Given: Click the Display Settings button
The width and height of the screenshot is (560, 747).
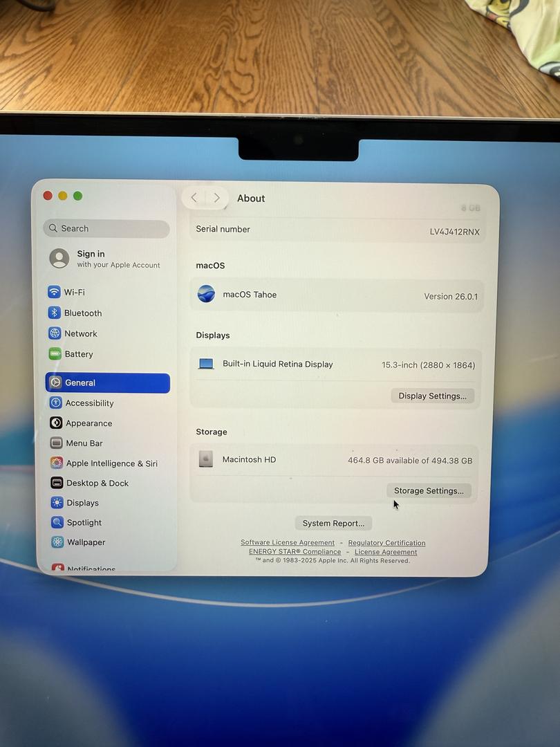Looking at the screenshot, I should tap(432, 396).
